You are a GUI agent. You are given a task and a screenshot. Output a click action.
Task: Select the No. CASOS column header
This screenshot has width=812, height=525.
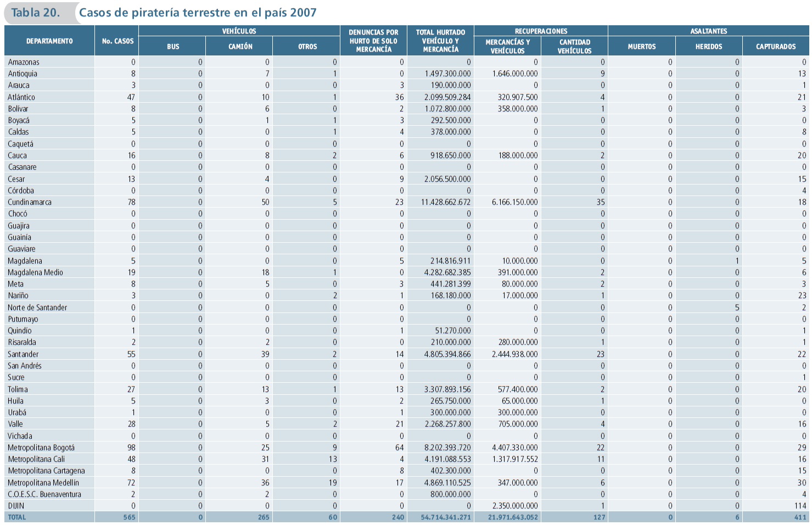click(117, 41)
